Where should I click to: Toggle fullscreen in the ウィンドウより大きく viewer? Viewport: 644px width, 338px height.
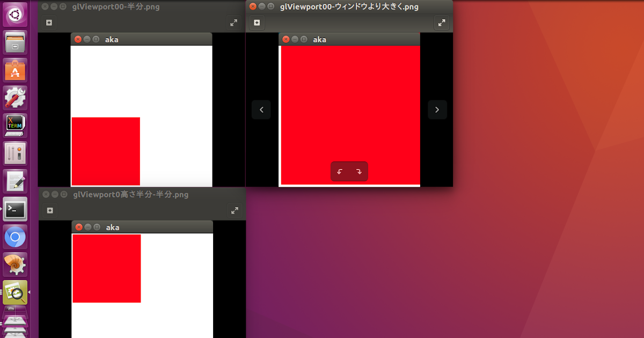point(442,23)
